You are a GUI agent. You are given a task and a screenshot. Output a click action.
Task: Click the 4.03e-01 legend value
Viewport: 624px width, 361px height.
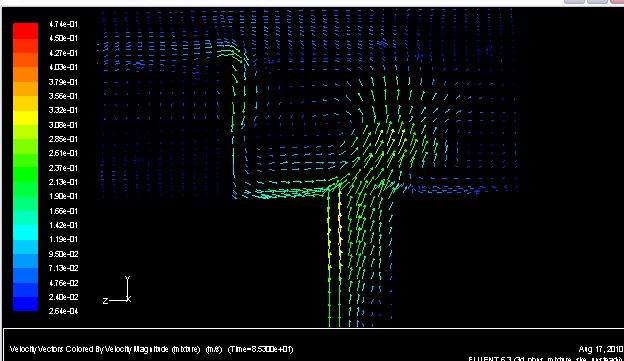[x=63, y=67]
